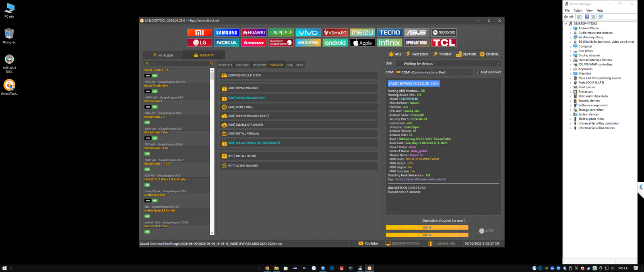Screen dimensions: 644x272
Task: Toggle the Fast Connect checkbox
Action: point(478,72)
